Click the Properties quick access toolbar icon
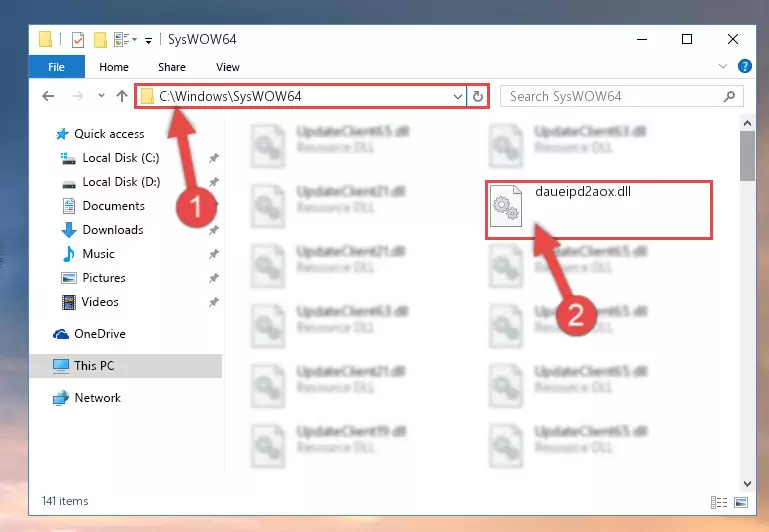The width and height of the screenshot is (769, 532). 78,40
